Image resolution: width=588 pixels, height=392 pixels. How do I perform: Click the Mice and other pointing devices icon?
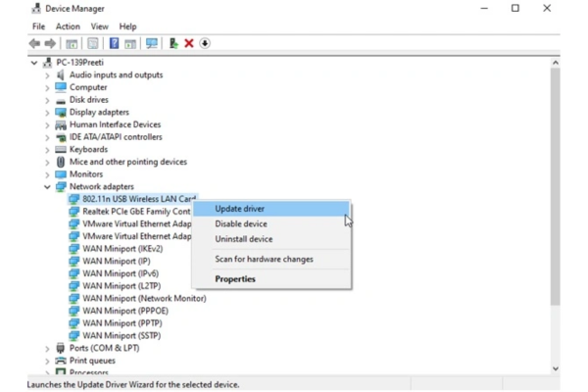coord(61,162)
